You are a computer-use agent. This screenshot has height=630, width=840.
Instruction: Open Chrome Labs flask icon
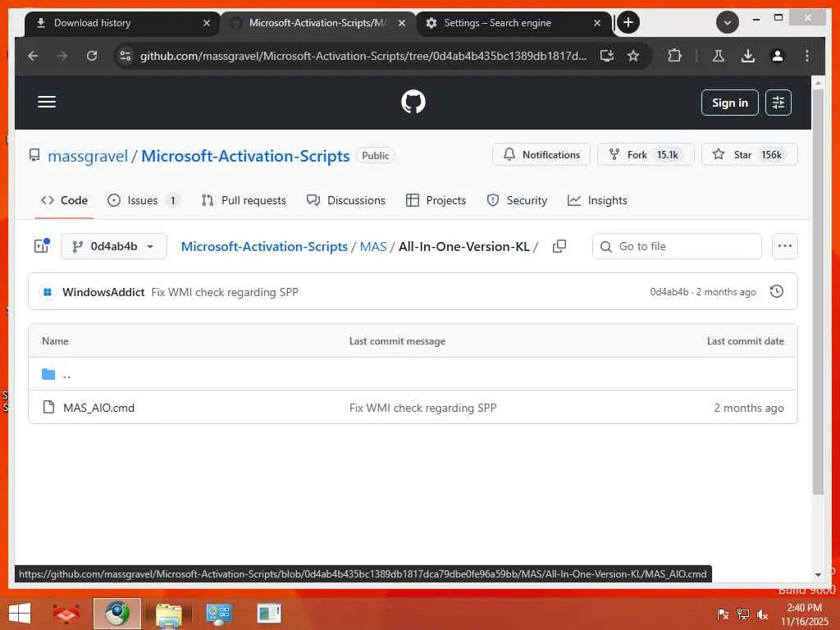pos(719,56)
